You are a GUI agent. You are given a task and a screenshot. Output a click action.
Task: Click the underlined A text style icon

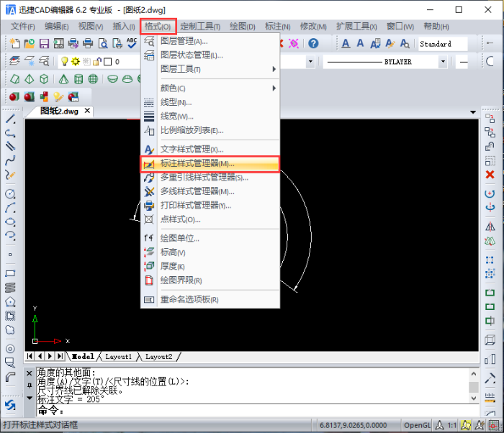tap(346, 43)
